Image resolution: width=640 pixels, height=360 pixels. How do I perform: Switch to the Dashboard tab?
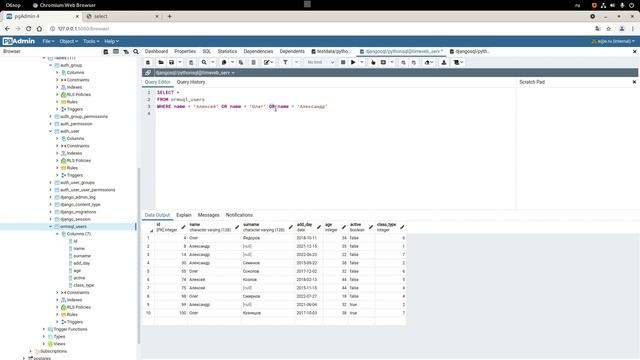pyautogui.click(x=156, y=51)
